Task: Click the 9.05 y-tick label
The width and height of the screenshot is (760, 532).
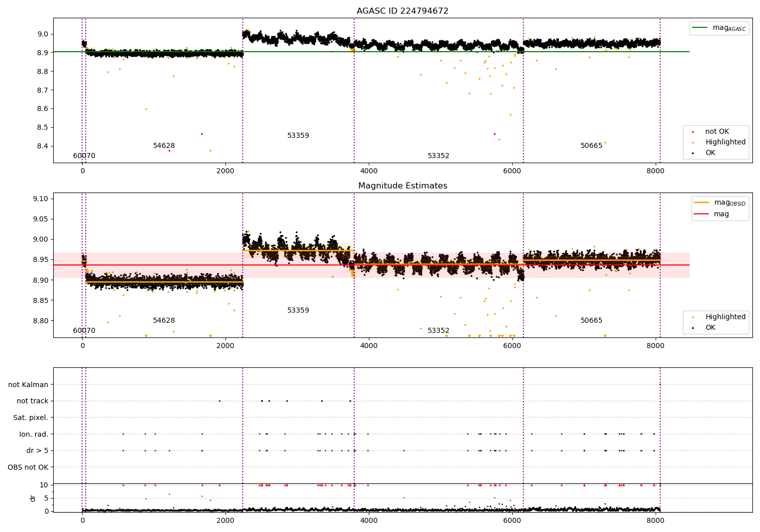Action: (40, 219)
